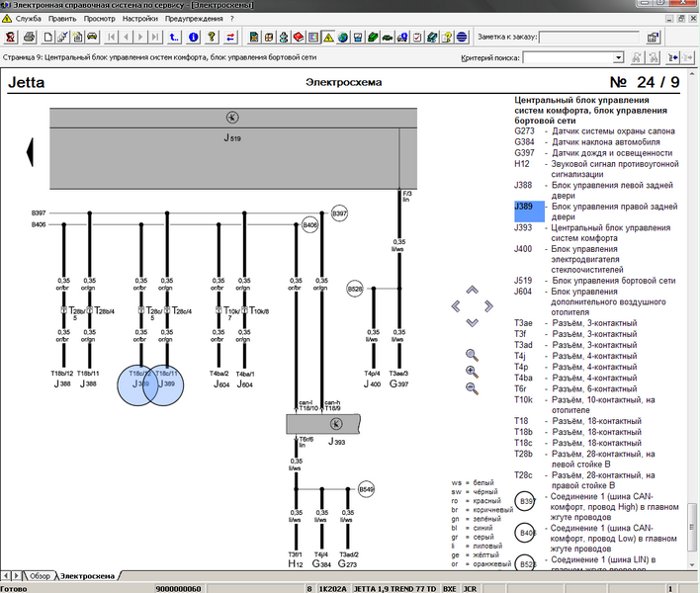Click the crossed-out red icon at toolbar start

coord(11,37)
